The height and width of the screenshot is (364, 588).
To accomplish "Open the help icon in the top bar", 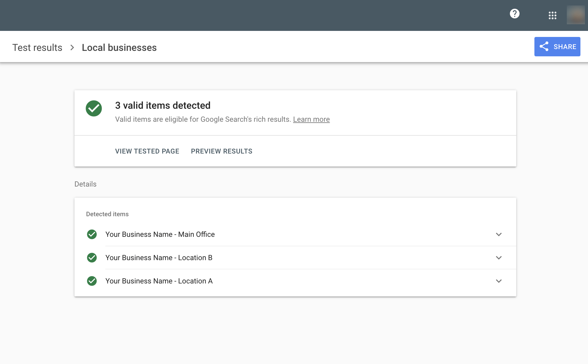I will pyautogui.click(x=515, y=14).
